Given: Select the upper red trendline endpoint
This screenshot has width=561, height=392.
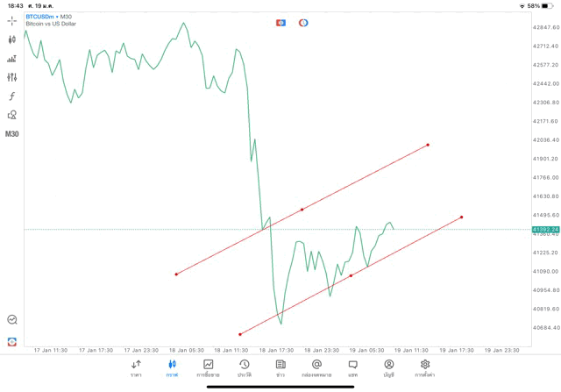Looking at the screenshot, I should [x=428, y=145].
